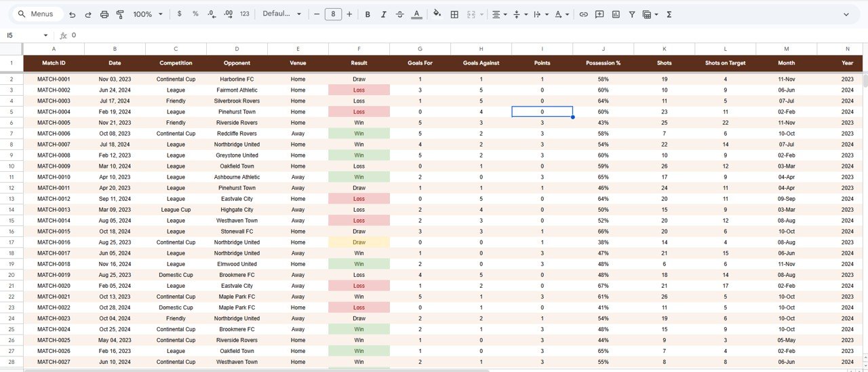Screen dimensions: 868x372
Task: Decrease font size with minus button
Action: click(317, 14)
